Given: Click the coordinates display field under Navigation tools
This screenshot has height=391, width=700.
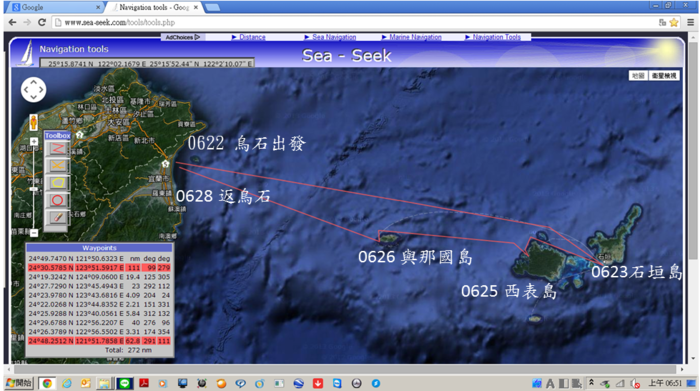Looking at the screenshot, I should click(147, 64).
